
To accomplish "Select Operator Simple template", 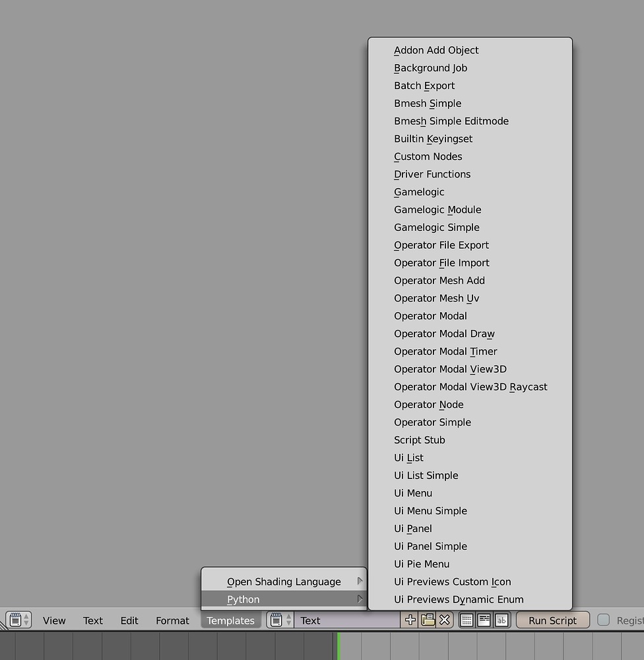I will pyautogui.click(x=470, y=422).
